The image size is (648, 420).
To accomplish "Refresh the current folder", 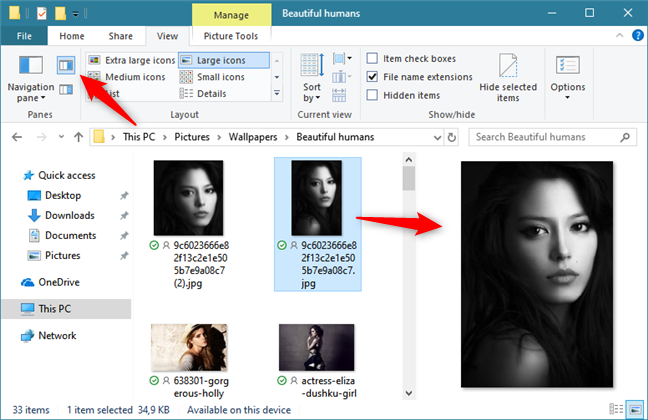I will 452,137.
